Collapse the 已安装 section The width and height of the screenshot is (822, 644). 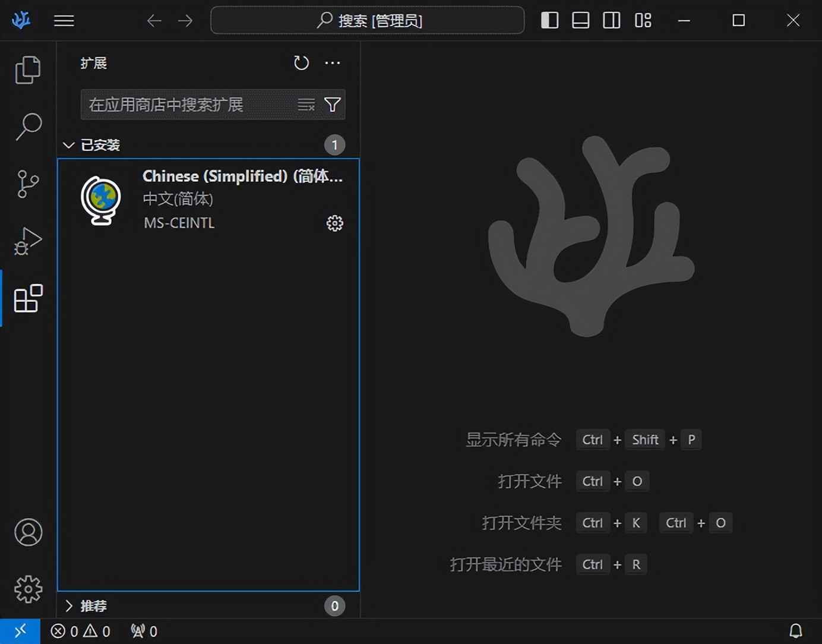pyautogui.click(x=69, y=145)
